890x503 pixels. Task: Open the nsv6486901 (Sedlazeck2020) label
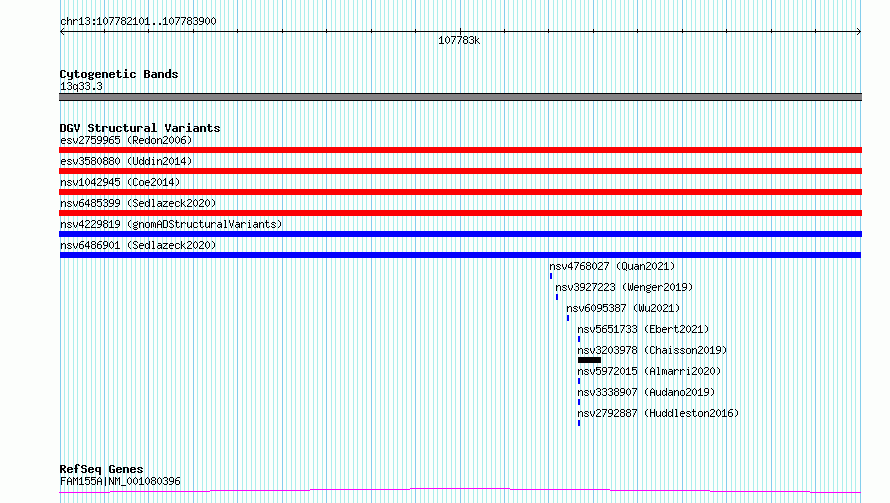pyautogui.click(x=138, y=245)
